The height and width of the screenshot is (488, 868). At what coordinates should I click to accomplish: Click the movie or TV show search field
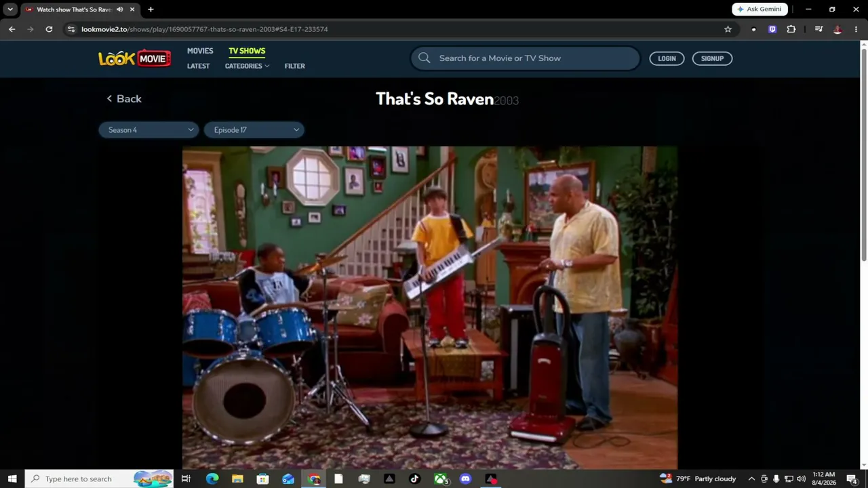pos(525,58)
